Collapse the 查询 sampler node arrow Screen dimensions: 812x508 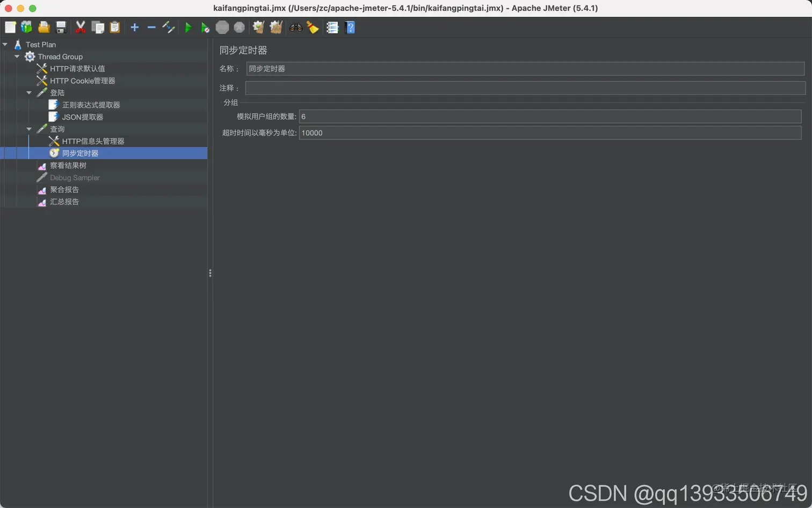[x=29, y=129]
